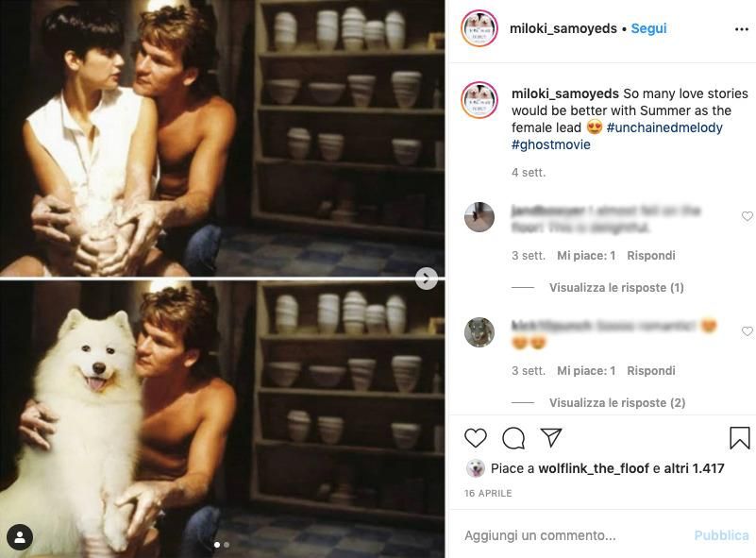Like the second comment with heart emojis
Image resolution: width=756 pixels, height=558 pixels.
pos(747,331)
